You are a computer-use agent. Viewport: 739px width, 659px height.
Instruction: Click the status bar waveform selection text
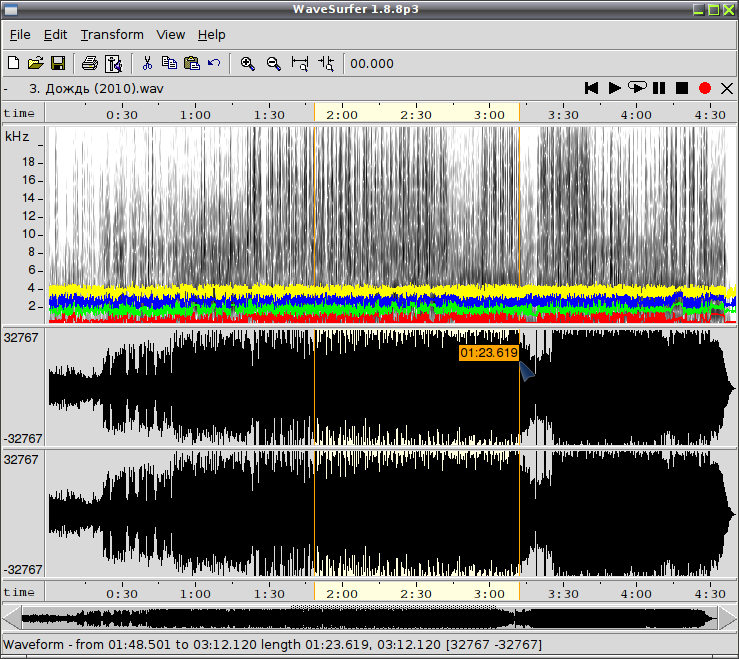tap(272, 644)
